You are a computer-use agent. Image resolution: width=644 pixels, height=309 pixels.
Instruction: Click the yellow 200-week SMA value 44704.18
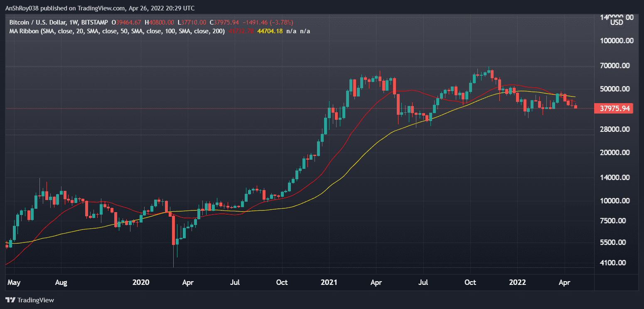[x=270, y=31]
